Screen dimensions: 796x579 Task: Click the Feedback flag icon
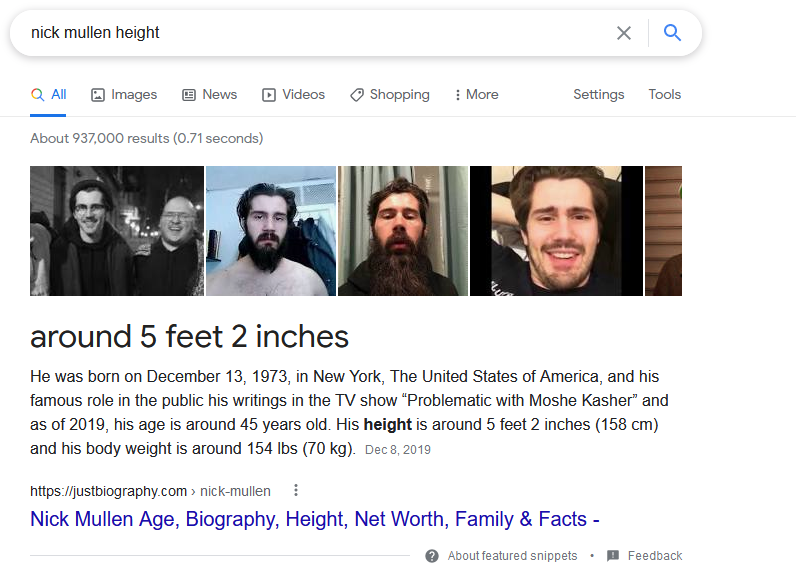[613, 556]
